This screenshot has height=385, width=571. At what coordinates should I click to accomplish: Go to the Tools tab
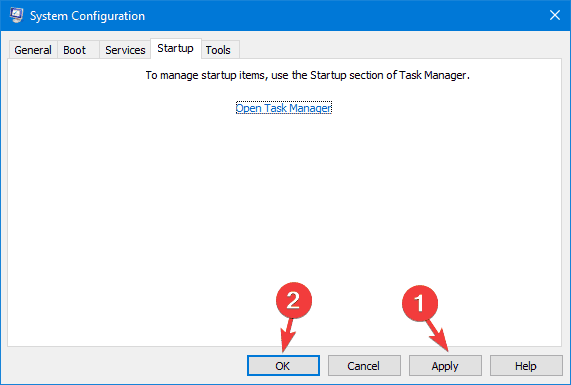point(220,50)
